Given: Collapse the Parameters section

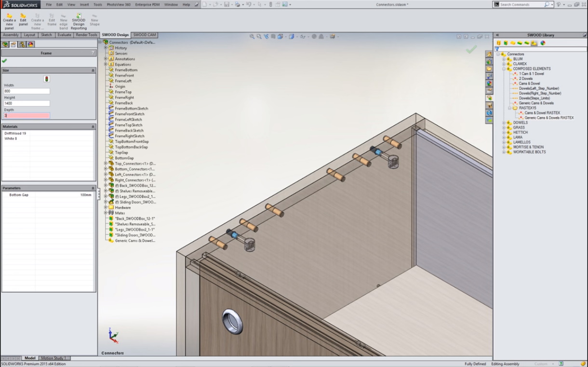Looking at the screenshot, I should (x=93, y=188).
